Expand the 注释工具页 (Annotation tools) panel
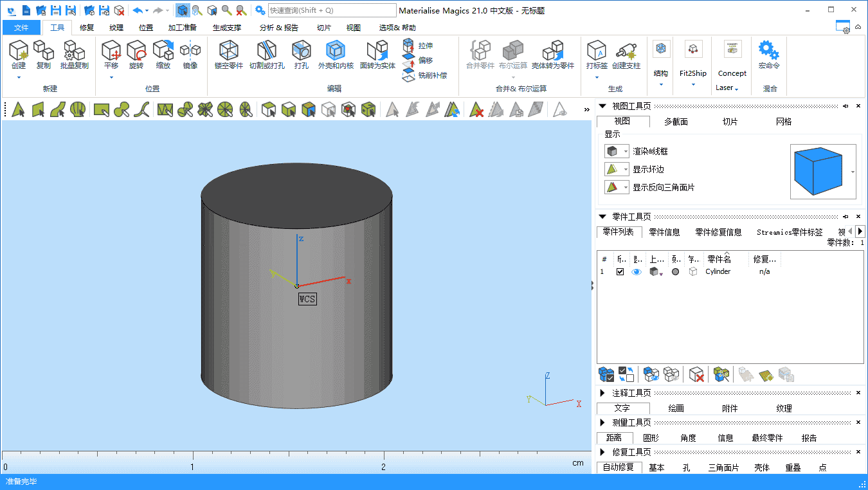The height and width of the screenshot is (490, 868). coord(602,393)
